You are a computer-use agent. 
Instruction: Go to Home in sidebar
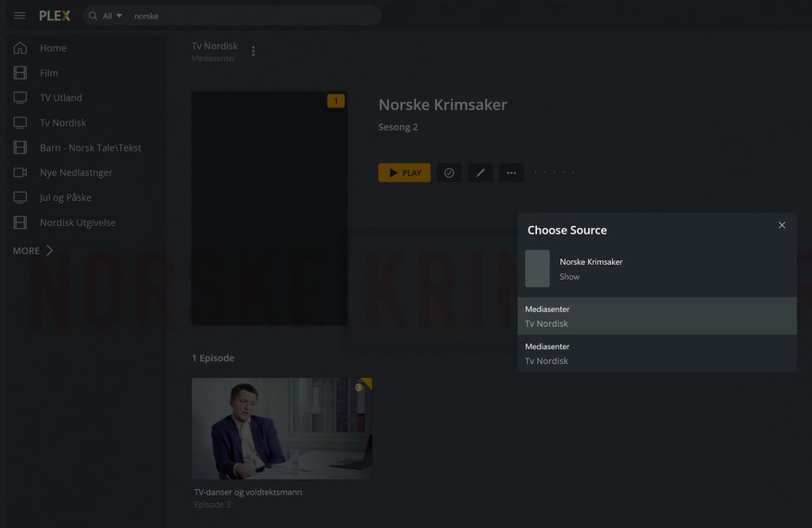[53, 48]
